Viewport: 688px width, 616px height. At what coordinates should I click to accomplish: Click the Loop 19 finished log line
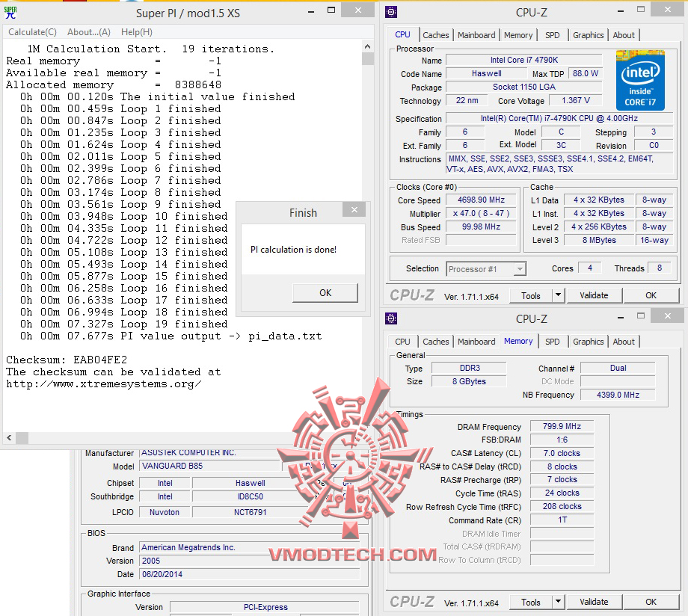[x=123, y=324]
